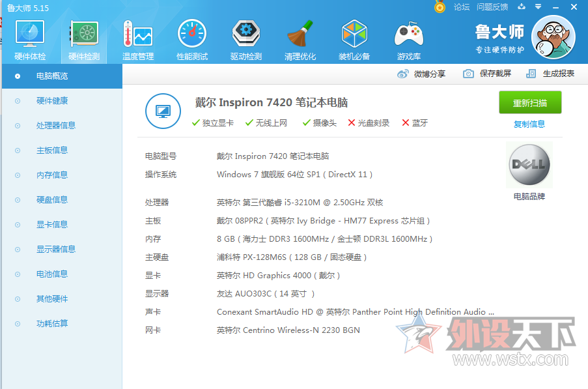The width and height of the screenshot is (588, 389).
Task: Click the Windows 7 旗舰版 operating system value
Action: [294, 175]
